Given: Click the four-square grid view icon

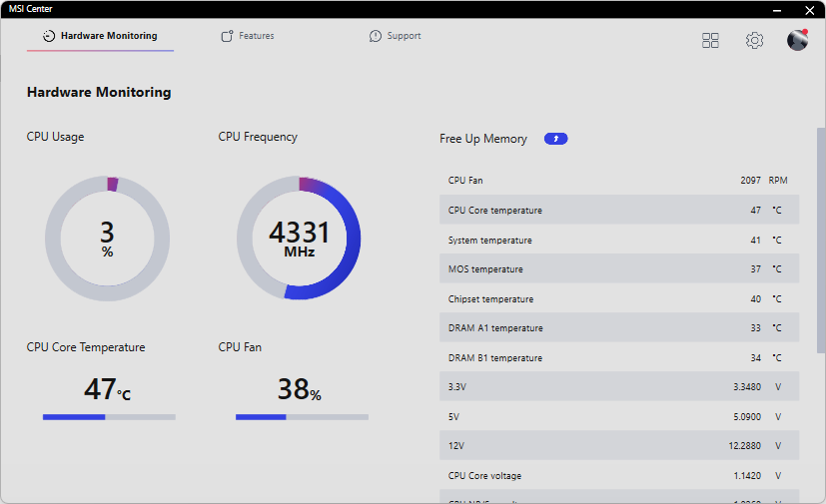Looking at the screenshot, I should 711,41.
